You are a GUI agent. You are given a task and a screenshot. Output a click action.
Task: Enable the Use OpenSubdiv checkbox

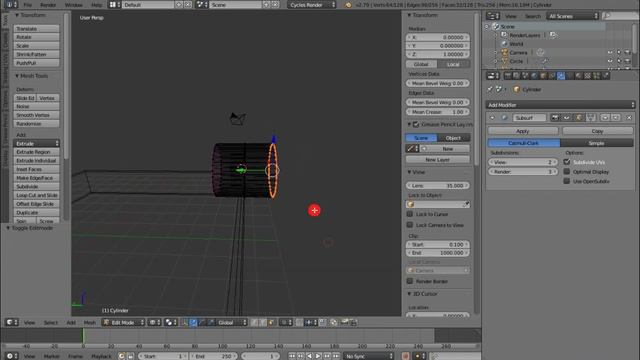(x=567, y=181)
